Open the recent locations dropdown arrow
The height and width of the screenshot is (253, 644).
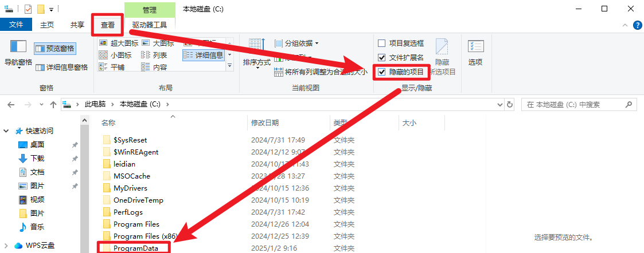pyautogui.click(x=41, y=105)
